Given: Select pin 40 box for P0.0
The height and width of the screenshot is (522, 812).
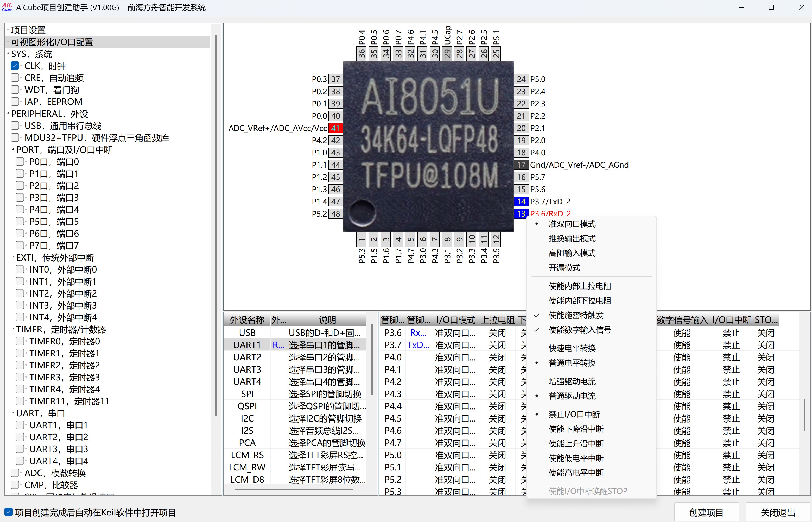Looking at the screenshot, I should (335, 116).
